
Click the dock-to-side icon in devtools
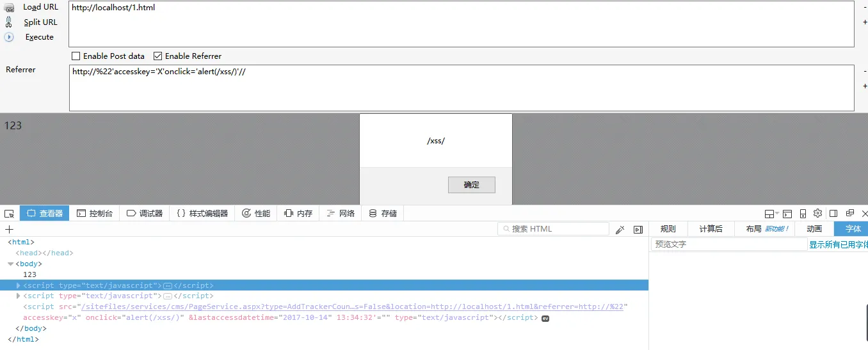click(x=833, y=214)
